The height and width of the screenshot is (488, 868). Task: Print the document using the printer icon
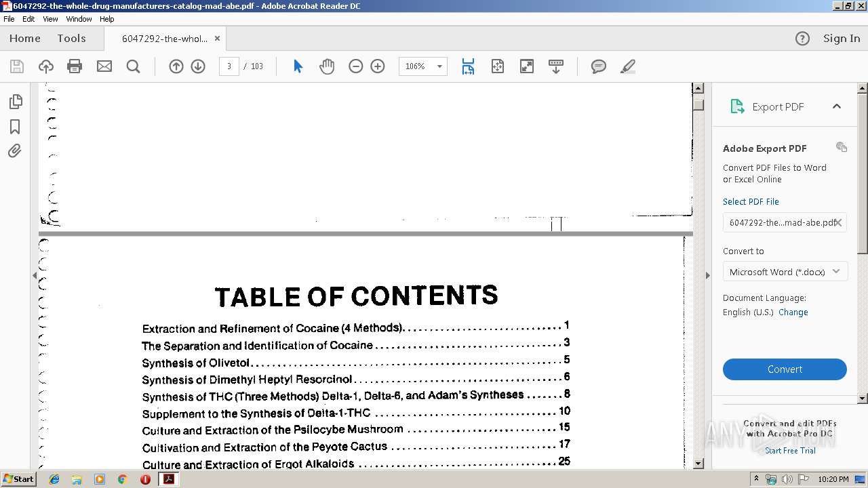(x=75, y=66)
